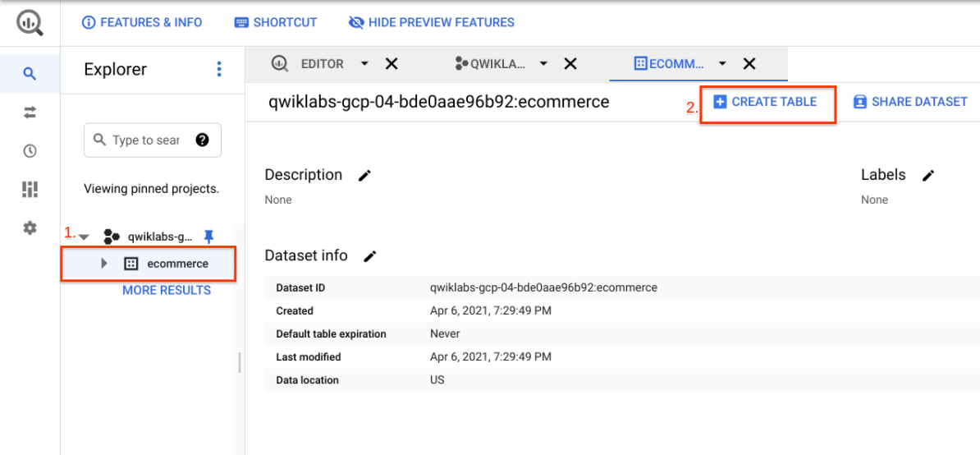Click the dataset title qwiklabs-gcp-04-bde0aae96b92:ecommerce
Viewport: 980px width, 455px height.
(x=439, y=101)
